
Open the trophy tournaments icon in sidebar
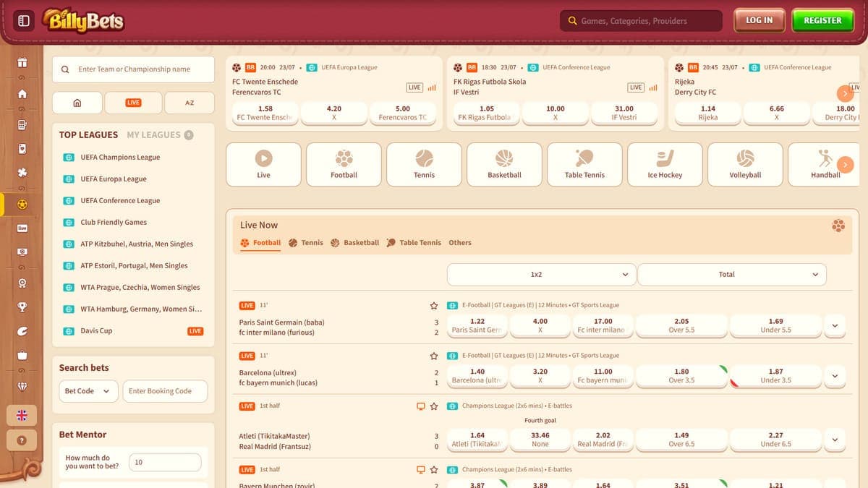22,307
